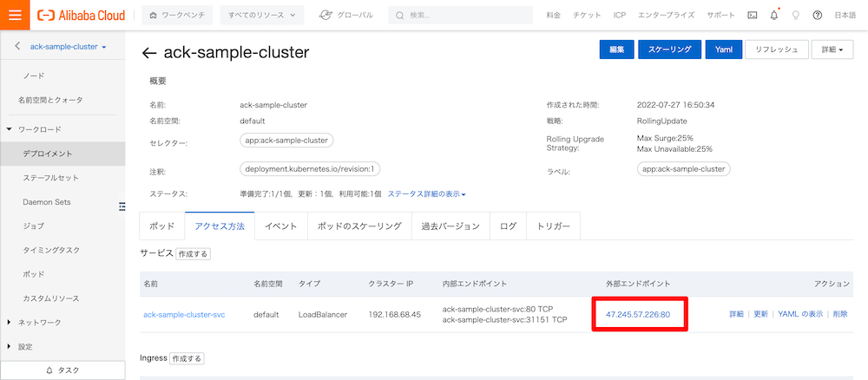Open the サポート menu
The width and height of the screenshot is (868, 380).
720,16
